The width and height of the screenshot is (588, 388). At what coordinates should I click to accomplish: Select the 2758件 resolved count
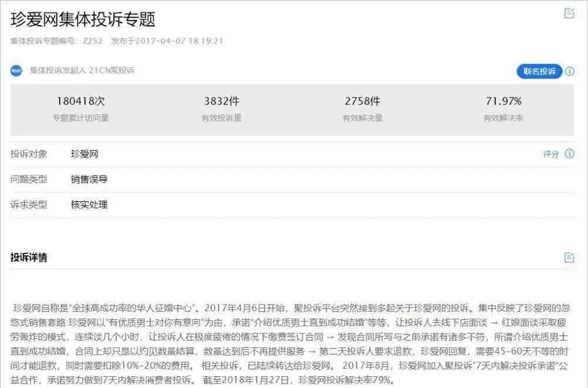[362, 101]
